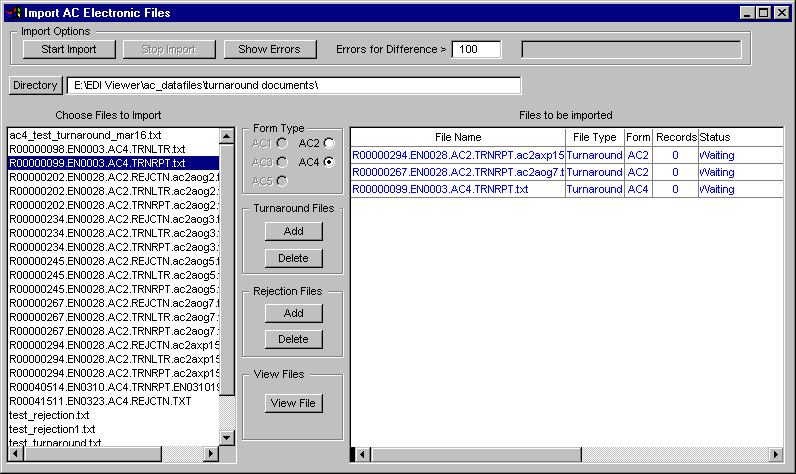796x474 pixels.
Task: Select the AC2 form type radio button
Action: (x=328, y=144)
